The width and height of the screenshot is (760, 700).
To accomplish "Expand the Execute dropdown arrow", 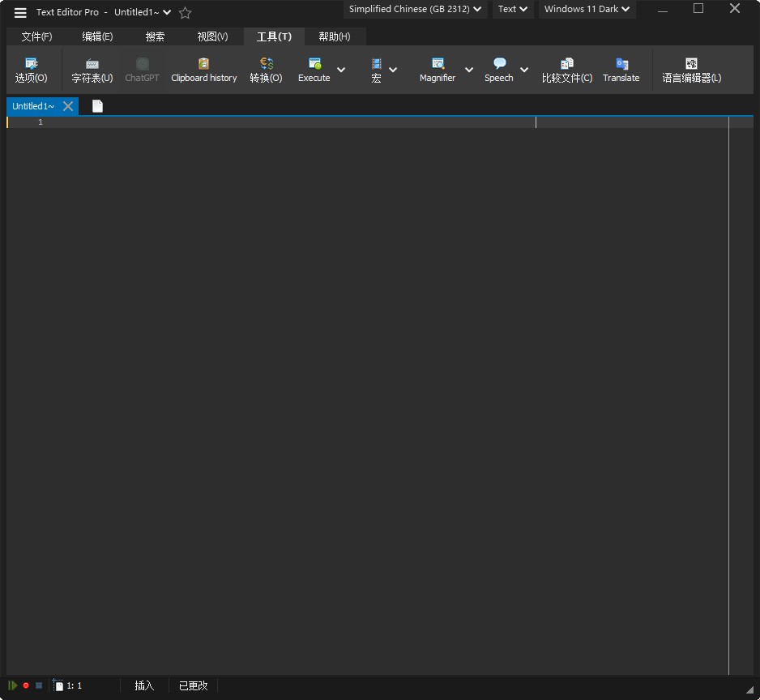I will pyautogui.click(x=341, y=70).
